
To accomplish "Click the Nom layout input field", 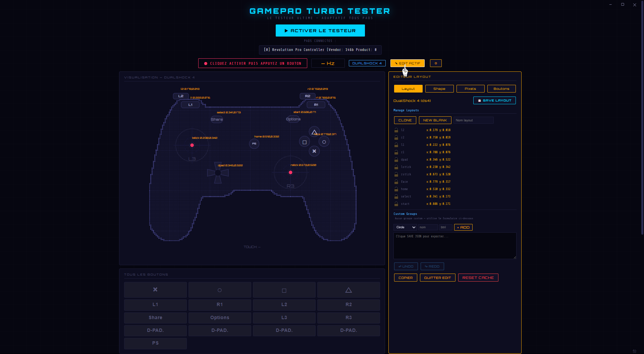I will [x=474, y=120].
